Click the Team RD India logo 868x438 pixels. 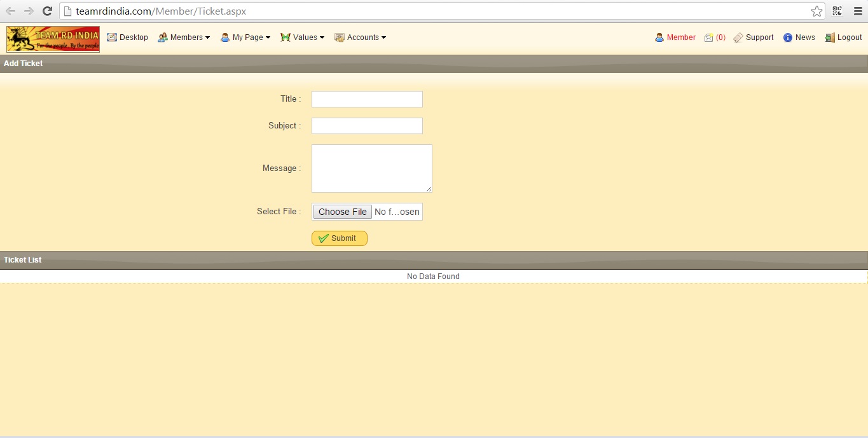[x=53, y=39]
